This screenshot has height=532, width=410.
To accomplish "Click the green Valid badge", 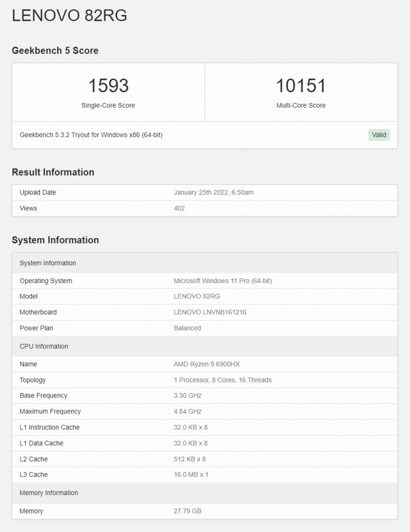I will 379,135.
